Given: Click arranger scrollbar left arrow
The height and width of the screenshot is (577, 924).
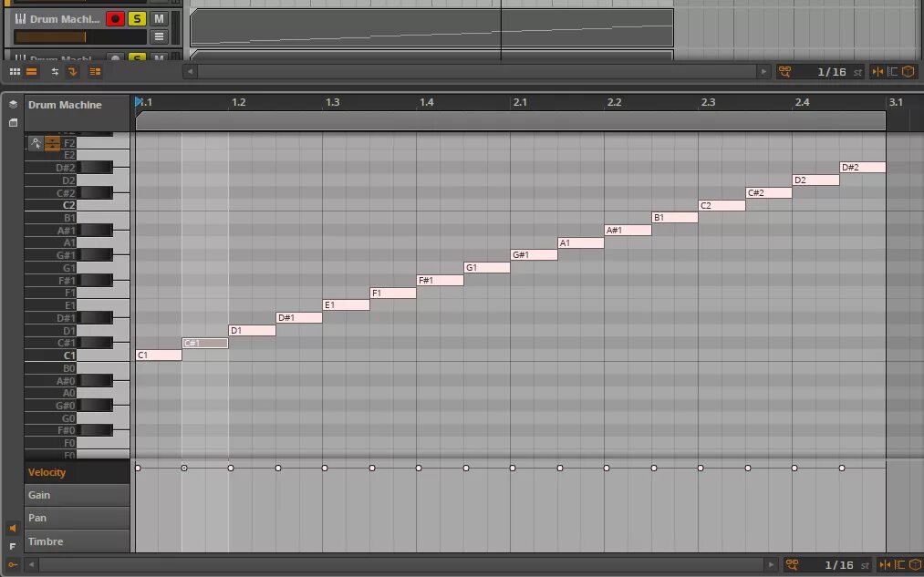Looking at the screenshot, I should 190,72.
